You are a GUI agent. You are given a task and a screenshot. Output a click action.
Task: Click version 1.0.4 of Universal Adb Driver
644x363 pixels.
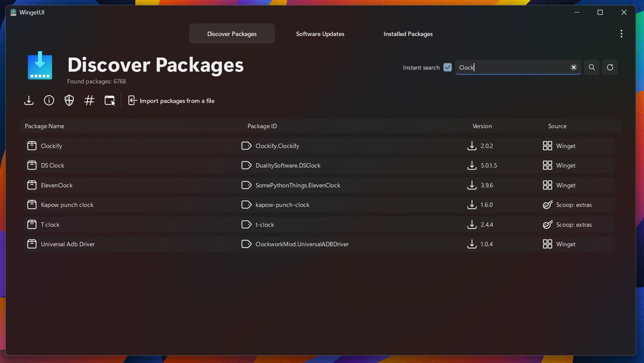[487, 244]
